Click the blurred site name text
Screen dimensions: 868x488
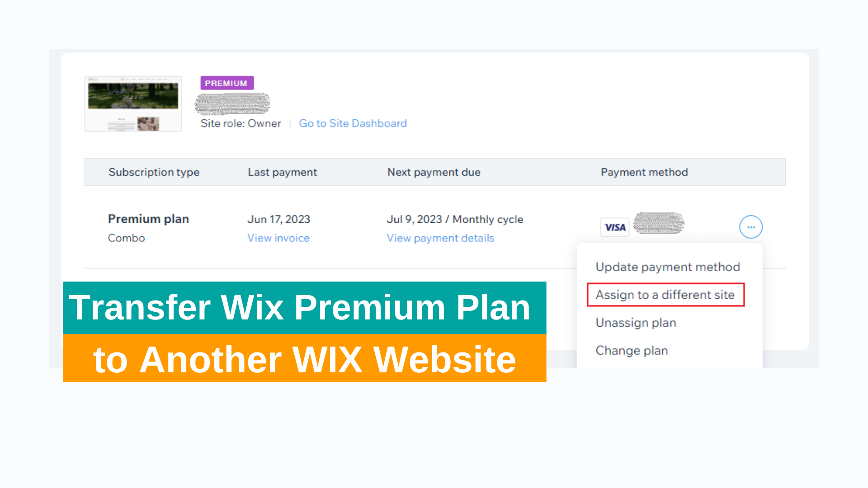(232, 104)
